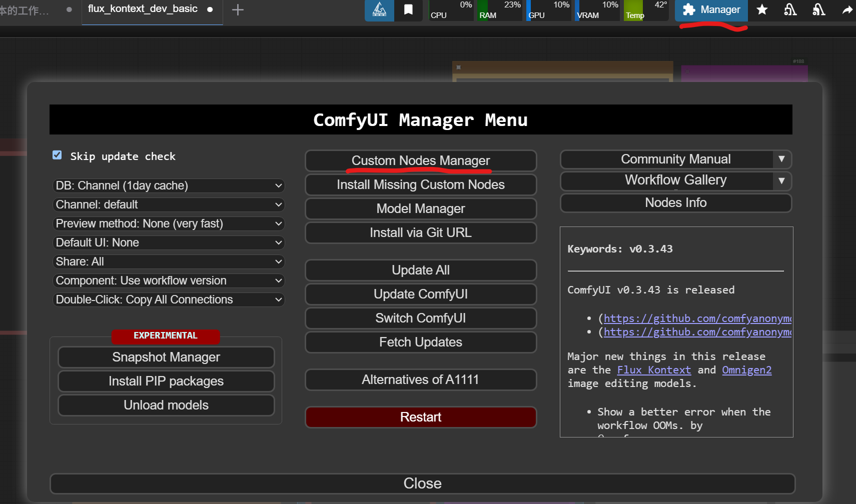The width and height of the screenshot is (856, 504).
Task: Click Nodes Info button
Action: 676,202
